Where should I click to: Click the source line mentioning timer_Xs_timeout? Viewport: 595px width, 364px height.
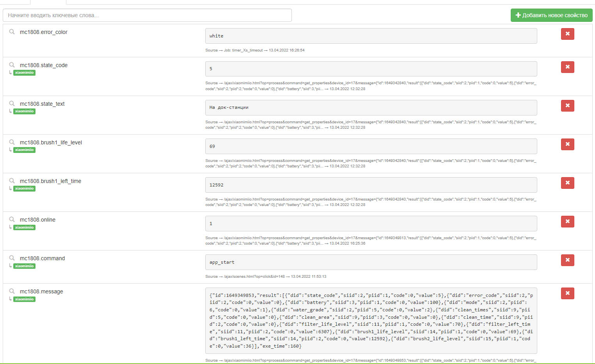255,50
